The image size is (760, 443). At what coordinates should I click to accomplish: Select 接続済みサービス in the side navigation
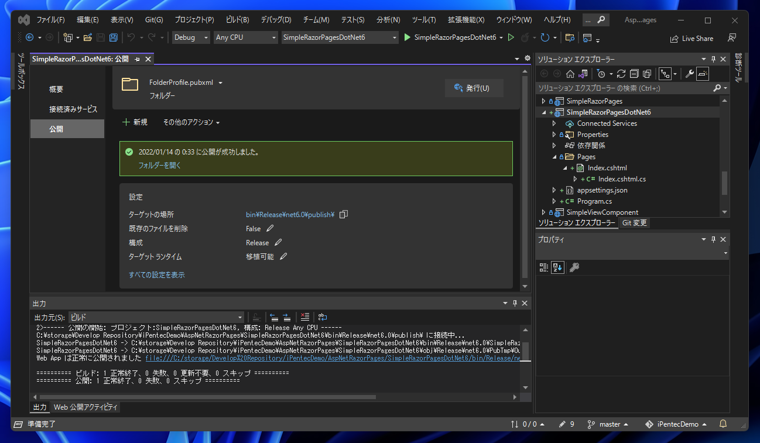coord(73,109)
